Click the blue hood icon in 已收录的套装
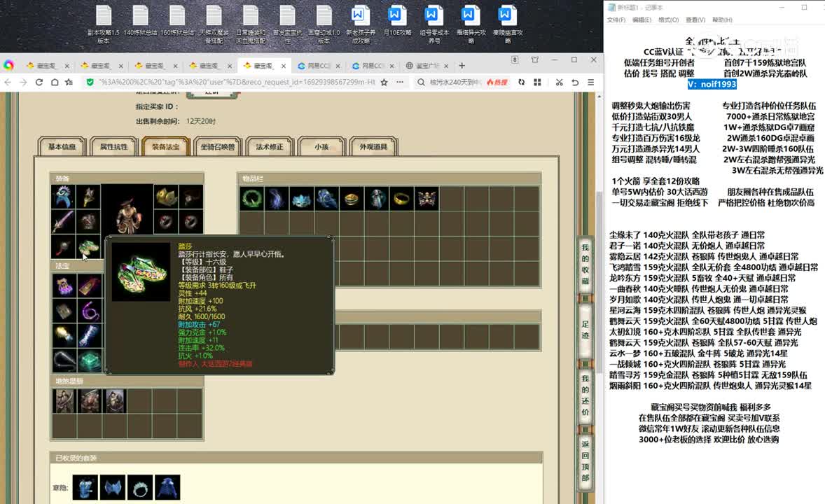This screenshot has width=825, height=504. click(x=167, y=487)
